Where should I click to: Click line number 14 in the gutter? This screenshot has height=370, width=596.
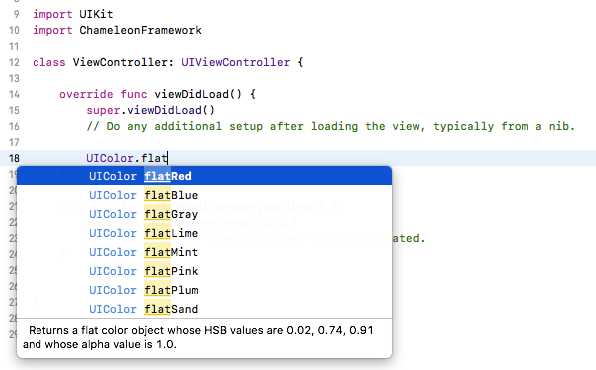[14, 94]
